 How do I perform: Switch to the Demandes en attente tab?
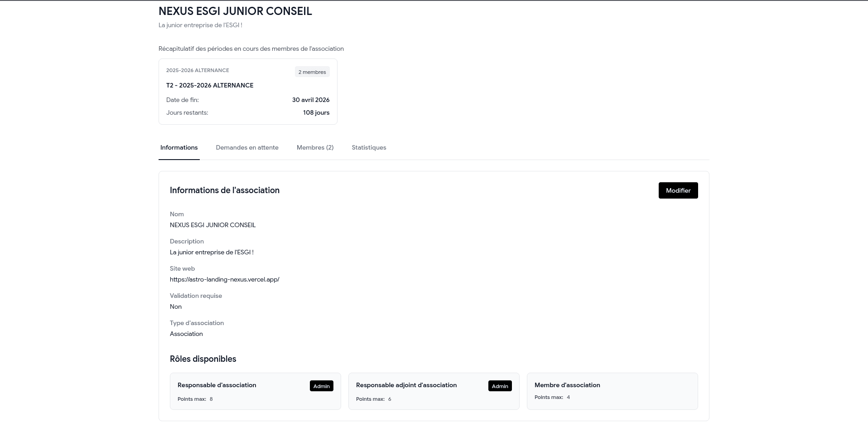point(247,148)
